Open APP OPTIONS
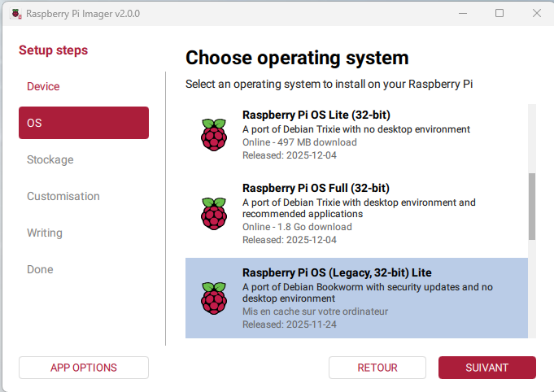 pos(84,368)
